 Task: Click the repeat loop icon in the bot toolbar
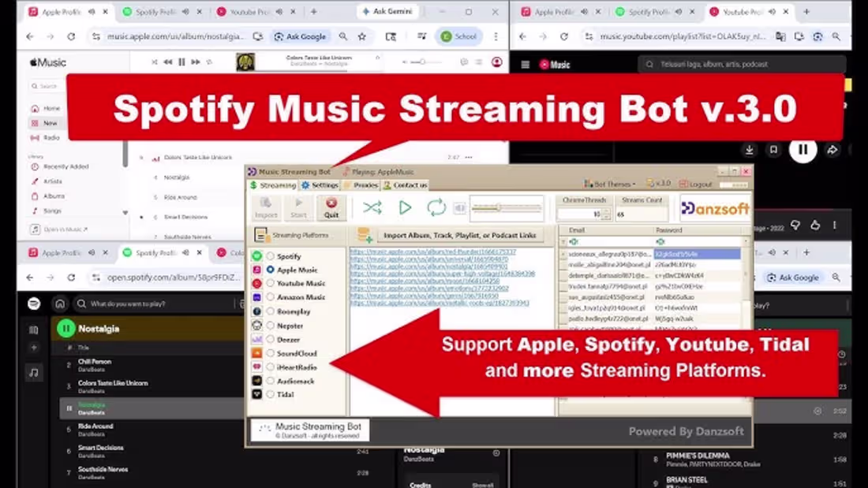point(436,207)
